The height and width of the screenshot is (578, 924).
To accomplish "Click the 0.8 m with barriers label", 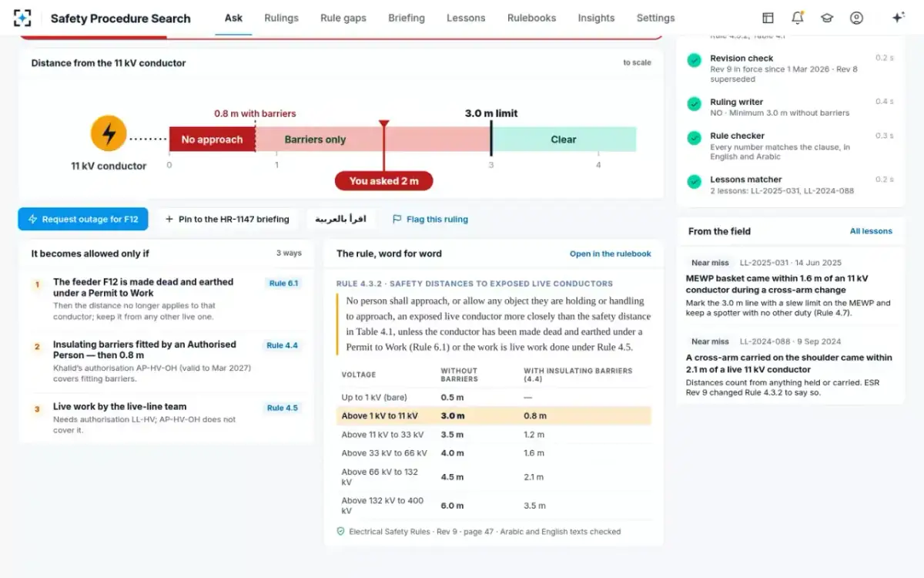I will pos(255,113).
